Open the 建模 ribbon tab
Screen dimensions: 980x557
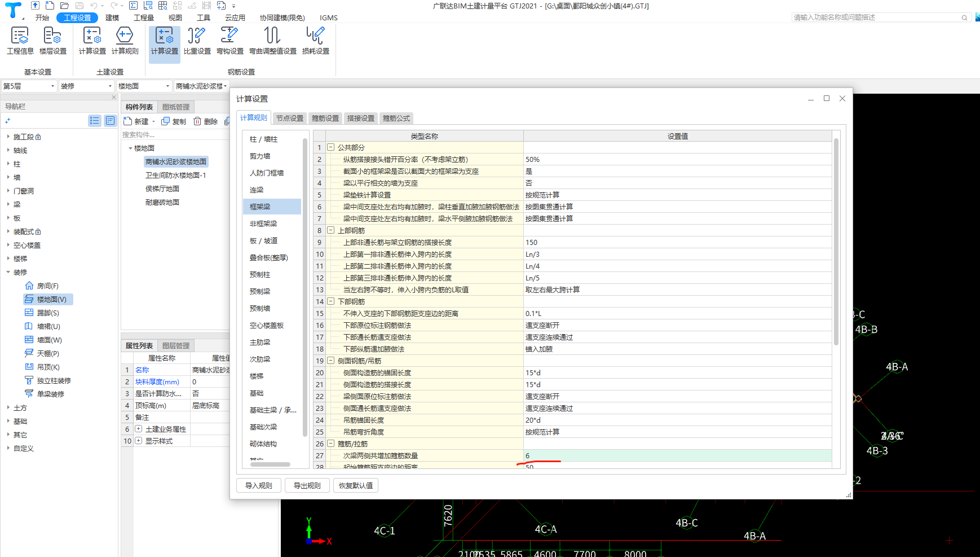(x=112, y=18)
